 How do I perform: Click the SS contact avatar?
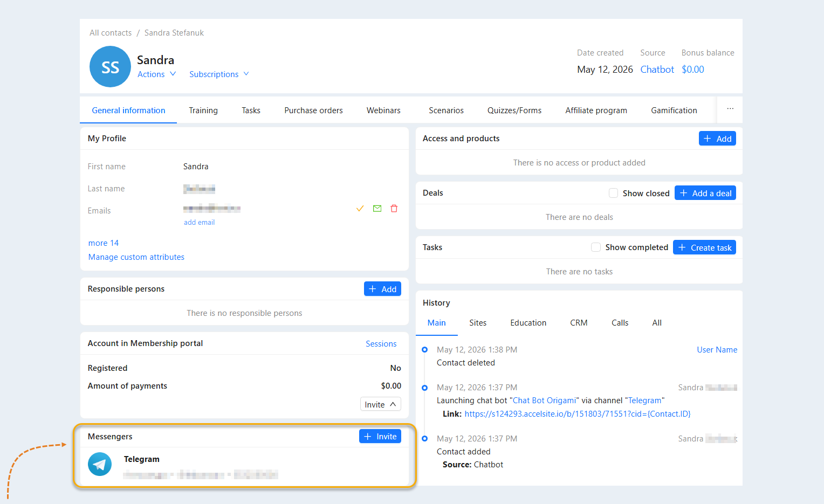[x=110, y=67]
